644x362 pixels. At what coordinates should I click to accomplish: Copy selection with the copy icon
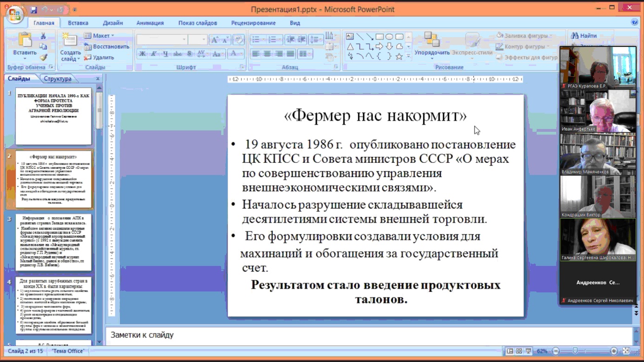point(43,46)
